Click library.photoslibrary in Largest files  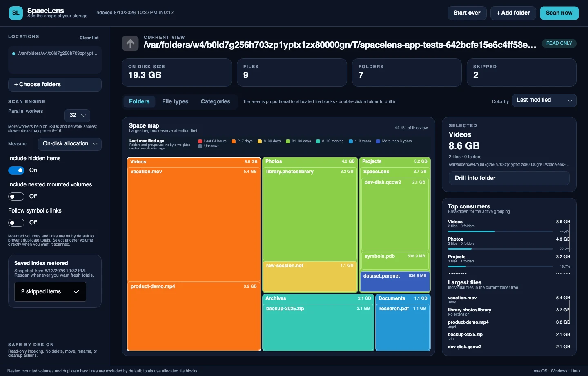click(509, 312)
